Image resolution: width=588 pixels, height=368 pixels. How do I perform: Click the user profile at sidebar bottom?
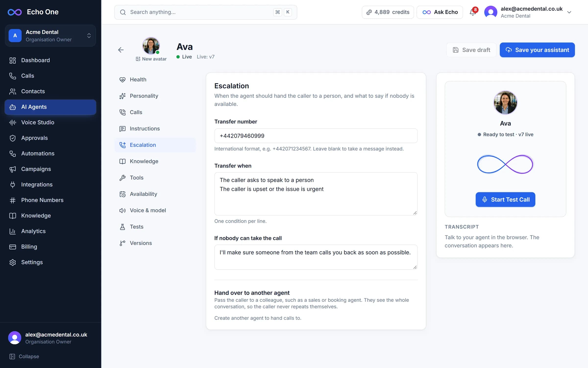point(50,338)
